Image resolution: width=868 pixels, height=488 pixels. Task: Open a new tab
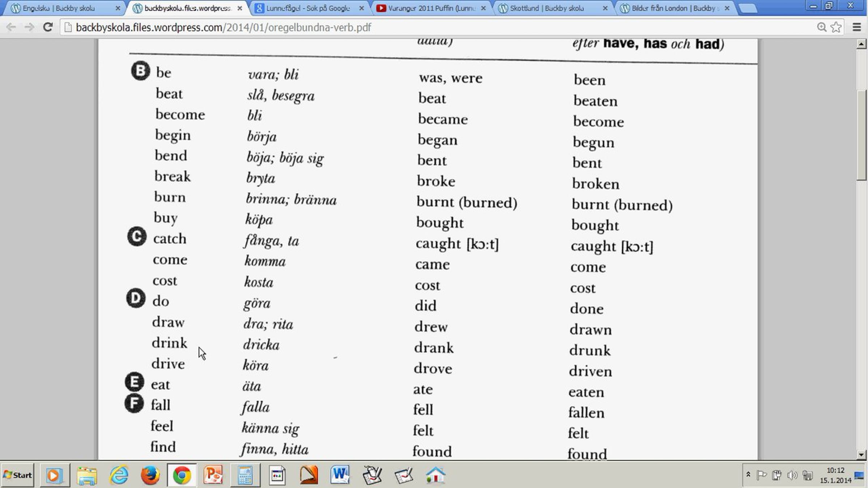click(748, 9)
